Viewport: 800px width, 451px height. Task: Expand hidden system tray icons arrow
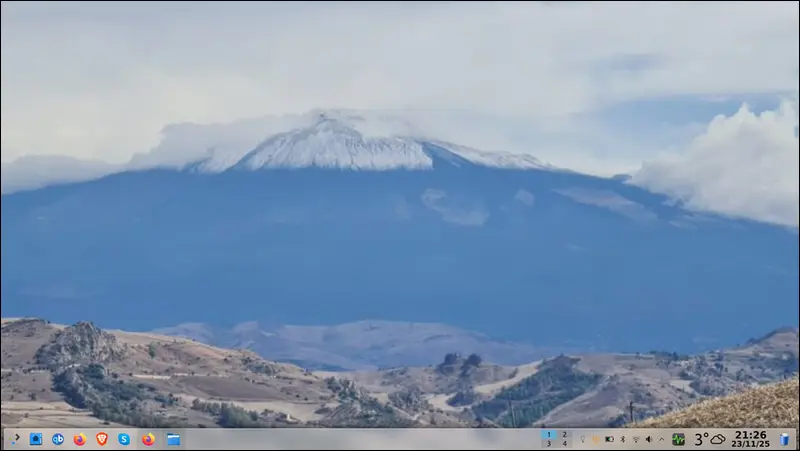tap(662, 439)
